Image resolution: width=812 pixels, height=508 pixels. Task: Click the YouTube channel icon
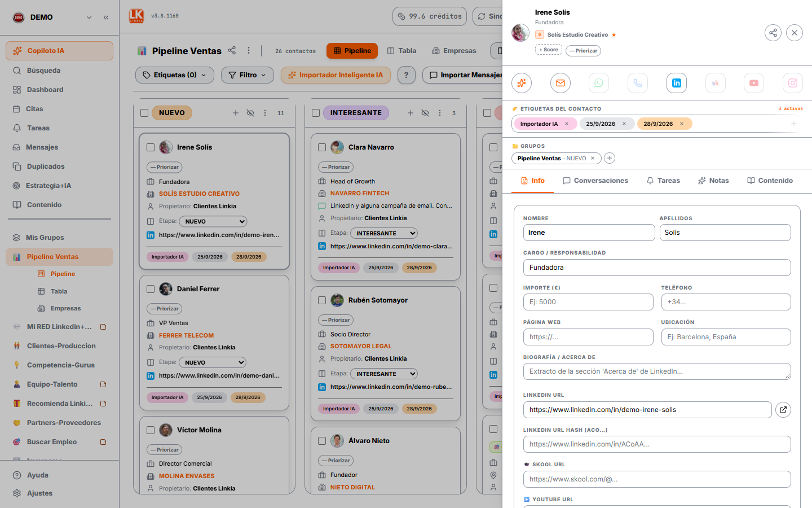click(x=754, y=83)
